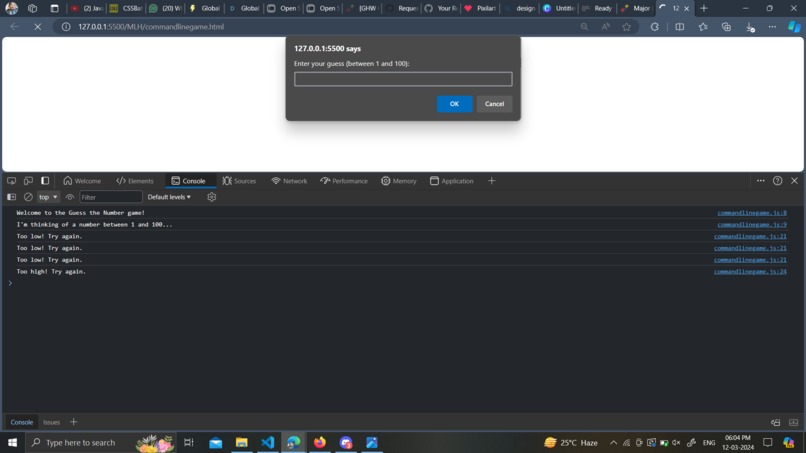Toggle device emulation in DevTools
The image size is (806, 453).
(x=28, y=181)
